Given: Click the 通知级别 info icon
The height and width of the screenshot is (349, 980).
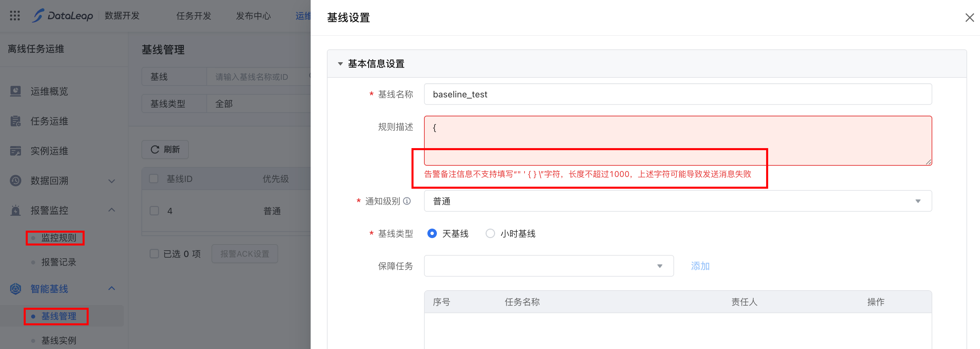Looking at the screenshot, I should click(x=407, y=201).
